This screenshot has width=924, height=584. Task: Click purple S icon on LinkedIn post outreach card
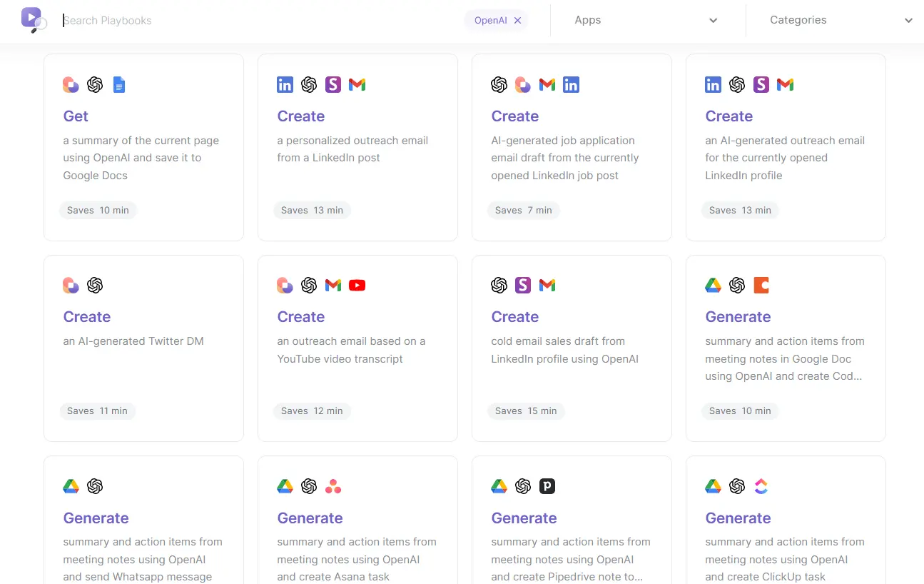click(333, 85)
